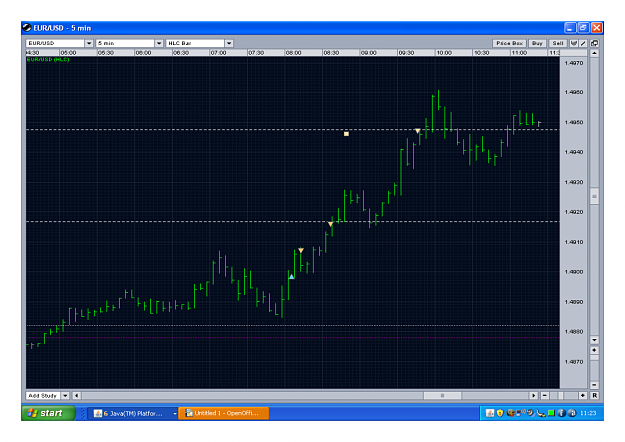Click the EUR/USD (HLC) chart label
The width and height of the screenshot is (625, 442).
click(x=48, y=59)
